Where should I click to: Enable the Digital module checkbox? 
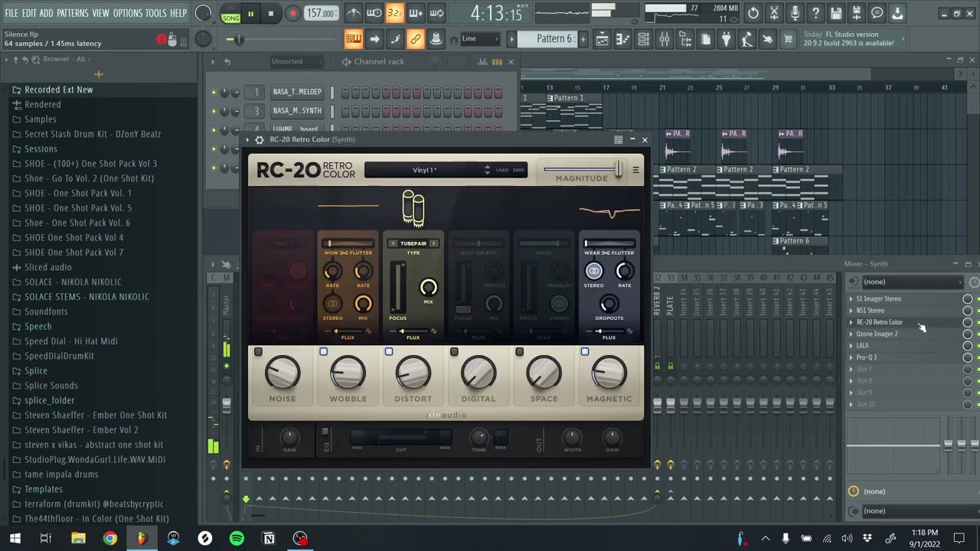(454, 352)
